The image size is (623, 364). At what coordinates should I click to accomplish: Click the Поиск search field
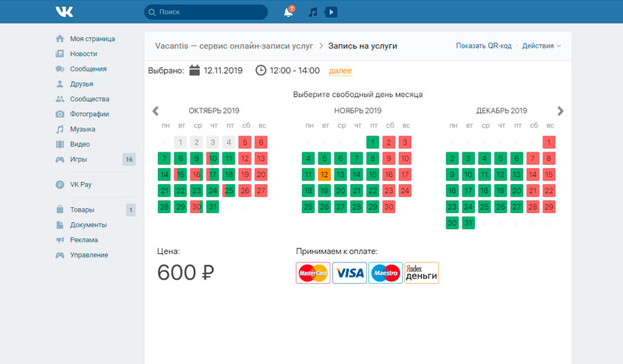tap(206, 12)
